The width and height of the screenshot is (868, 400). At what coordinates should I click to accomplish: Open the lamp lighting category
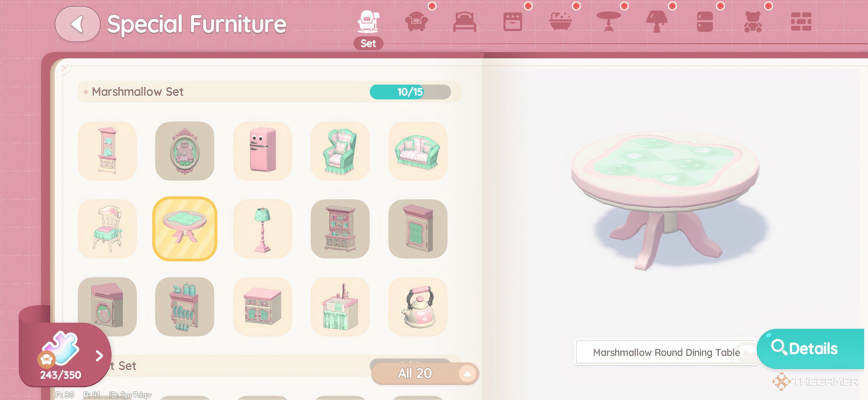pos(657,22)
